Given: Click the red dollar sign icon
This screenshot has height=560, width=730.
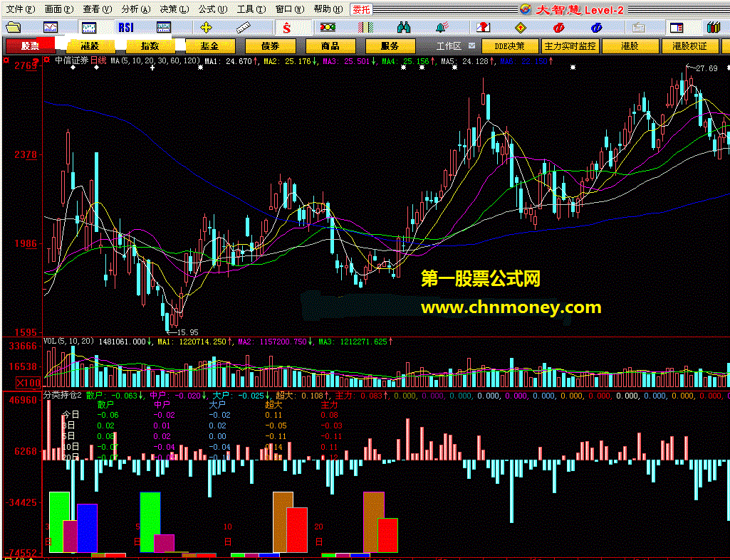Looking at the screenshot, I should pos(287,28).
